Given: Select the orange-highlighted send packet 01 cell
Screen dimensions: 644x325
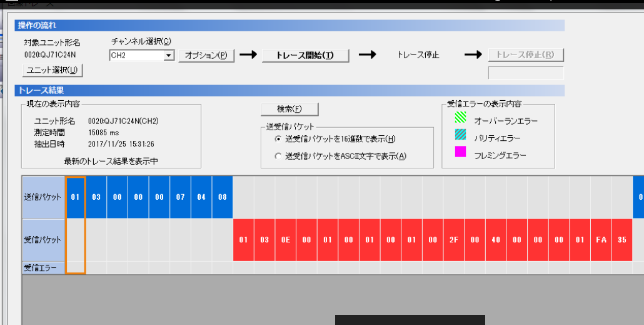Looking at the screenshot, I should 76,197.
